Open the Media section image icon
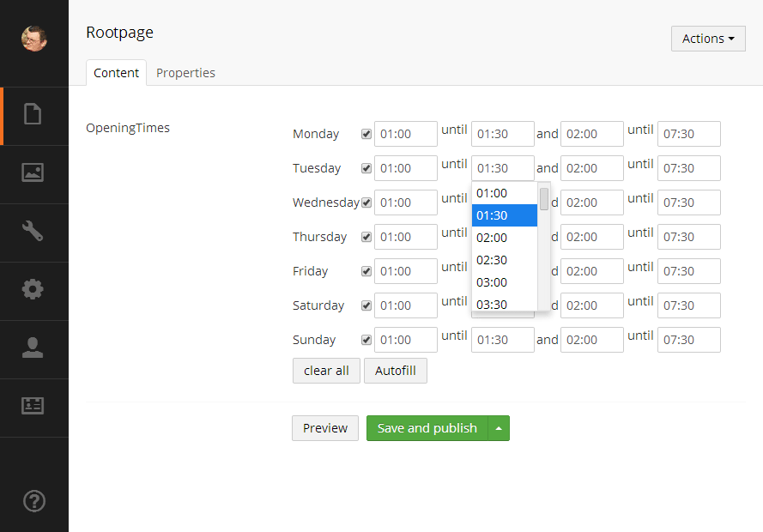Image resolution: width=763 pixels, height=532 pixels. [x=33, y=172]
